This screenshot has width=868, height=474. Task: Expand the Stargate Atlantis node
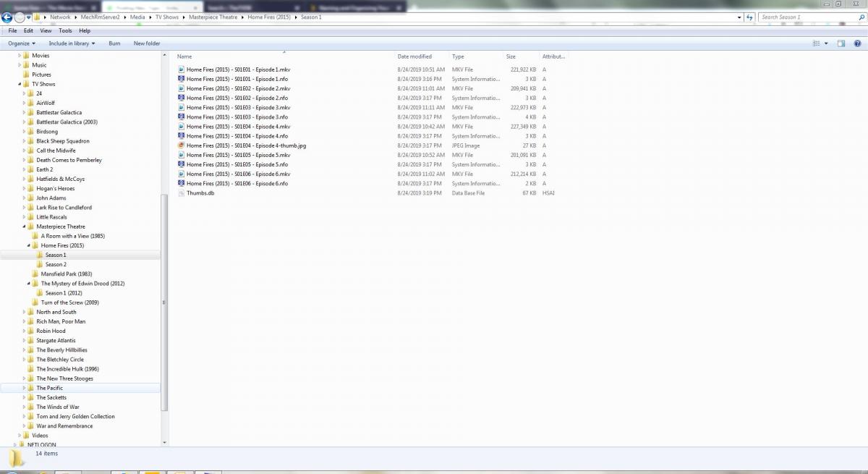tap(25, 341)
